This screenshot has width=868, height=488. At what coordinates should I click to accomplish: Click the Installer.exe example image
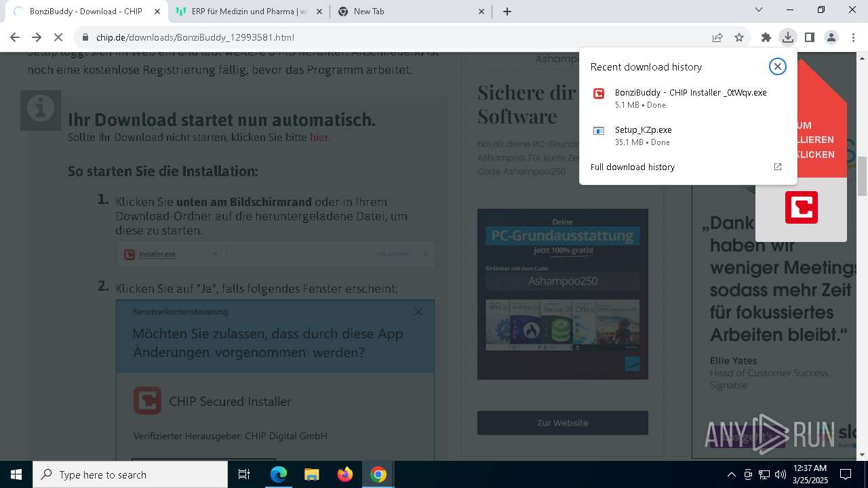(x=275, y=254)
